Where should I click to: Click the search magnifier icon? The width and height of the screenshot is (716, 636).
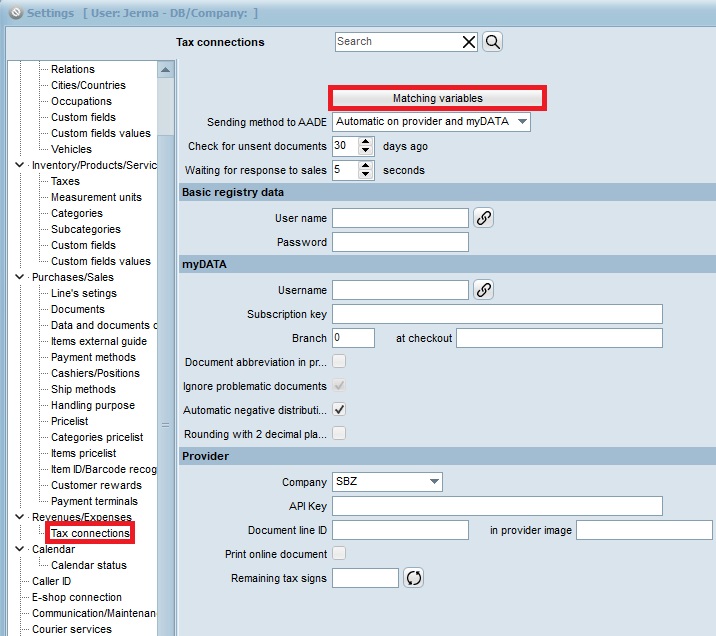point(492,42)
